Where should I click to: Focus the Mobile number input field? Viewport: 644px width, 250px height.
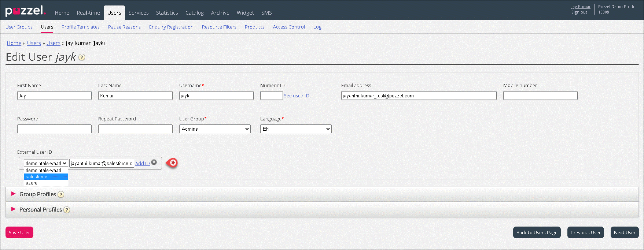pyautogui.click(x=540, y=96)
